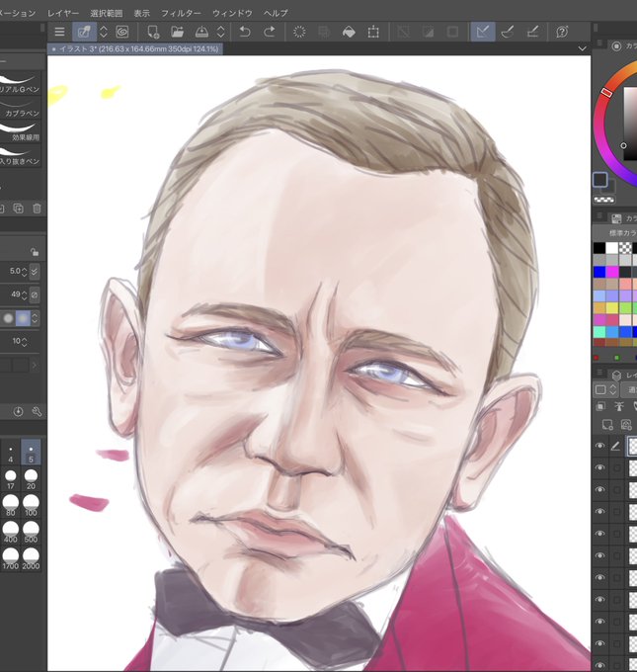Expand save options arrows

[x=220, y=32]
